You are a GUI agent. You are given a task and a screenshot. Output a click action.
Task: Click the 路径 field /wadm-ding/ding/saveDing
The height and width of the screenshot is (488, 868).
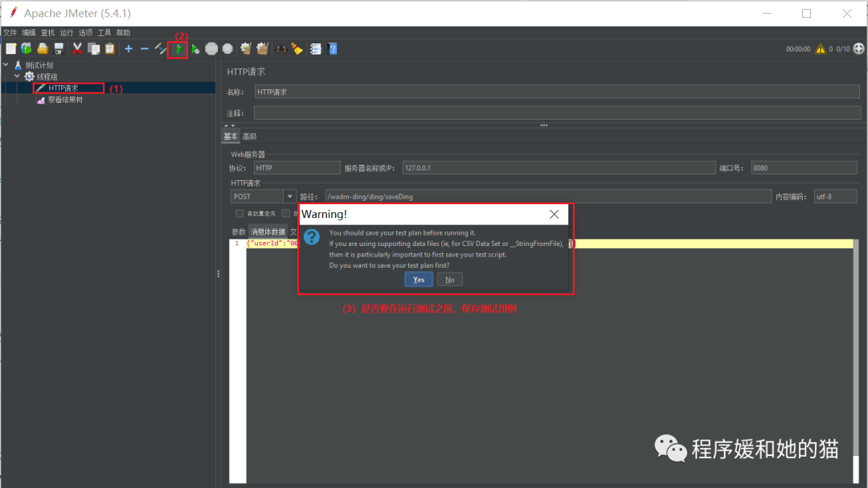[x=548, y=197]
